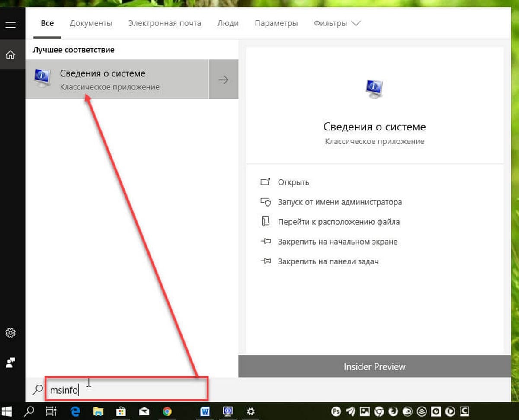Open Microsoft Store from taskbar
Screen dimensions: 519x420
point(122,411)
